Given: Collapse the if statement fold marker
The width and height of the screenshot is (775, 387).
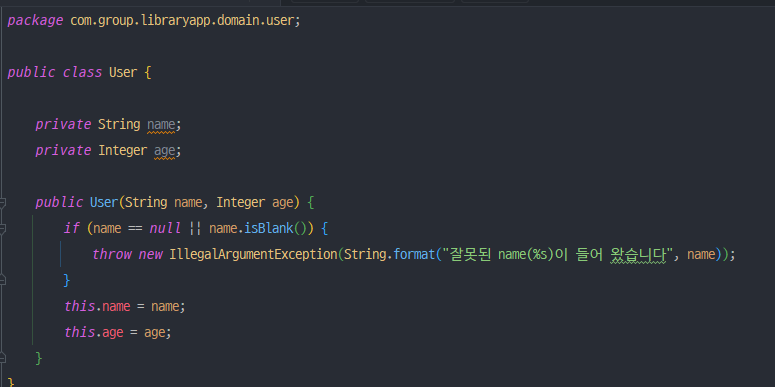Looking at the screenshot, I should point(2,228).
